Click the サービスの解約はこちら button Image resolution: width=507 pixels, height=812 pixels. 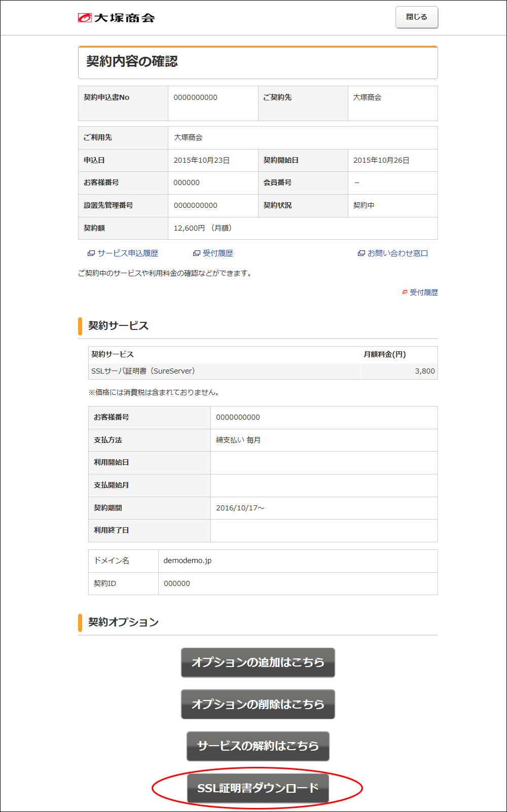[x=258, y=746]
